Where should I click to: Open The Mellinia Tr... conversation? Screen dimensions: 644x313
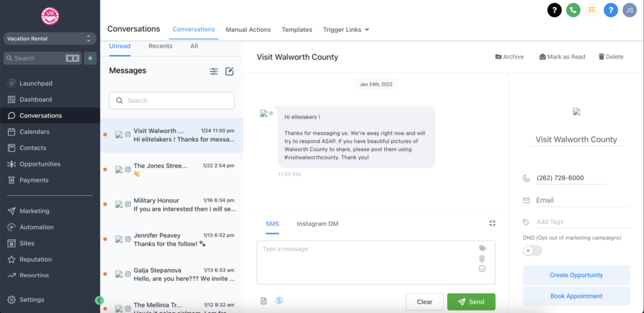(x=172, y=304)
